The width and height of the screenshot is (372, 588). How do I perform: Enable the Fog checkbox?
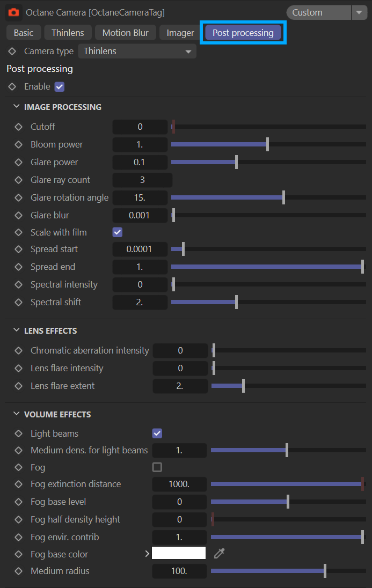click(157, 467)
